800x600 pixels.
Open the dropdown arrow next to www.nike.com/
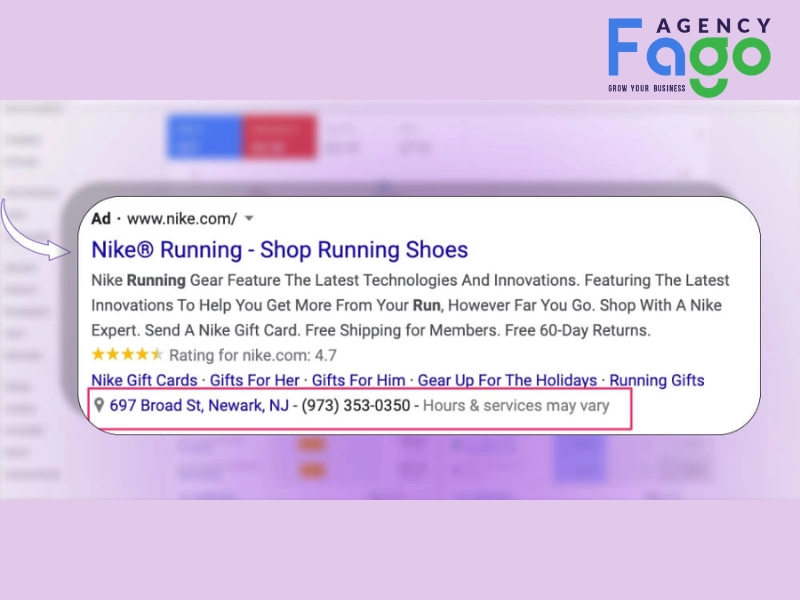coord(249,218)
